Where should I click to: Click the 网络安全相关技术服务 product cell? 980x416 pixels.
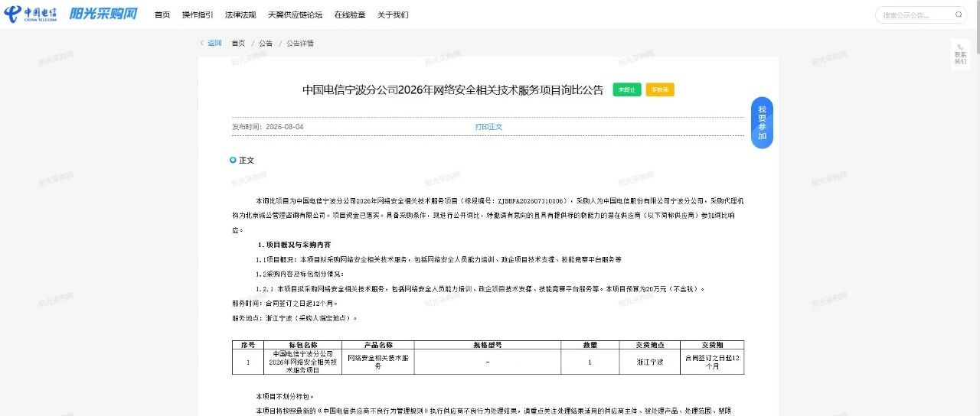pyautogui.click(x=378, y=362)
